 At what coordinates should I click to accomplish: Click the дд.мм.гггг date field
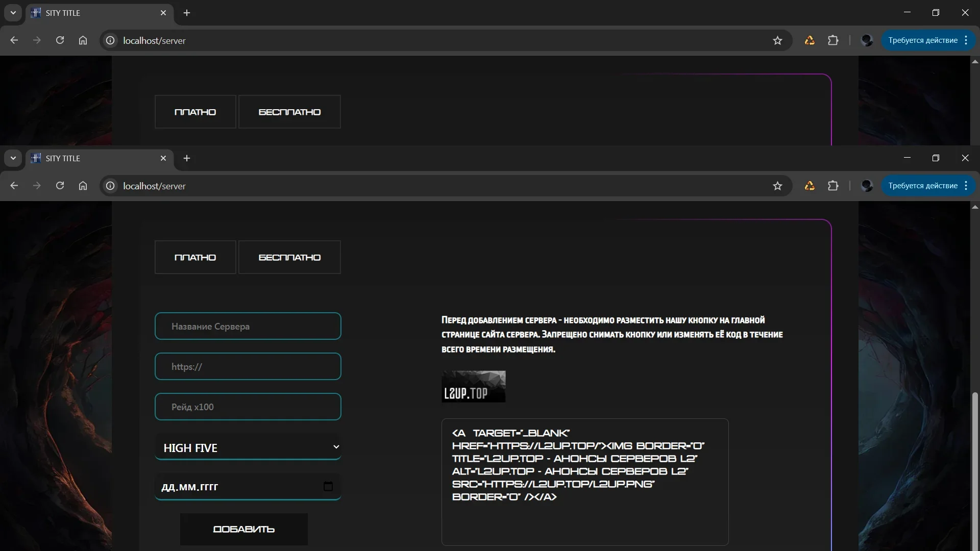point(248,487)
